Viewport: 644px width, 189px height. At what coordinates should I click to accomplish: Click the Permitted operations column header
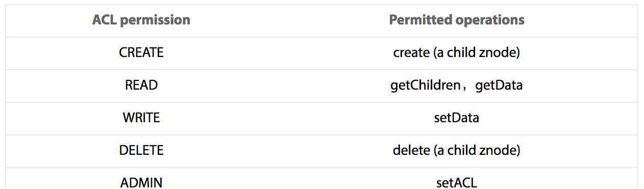457,20
